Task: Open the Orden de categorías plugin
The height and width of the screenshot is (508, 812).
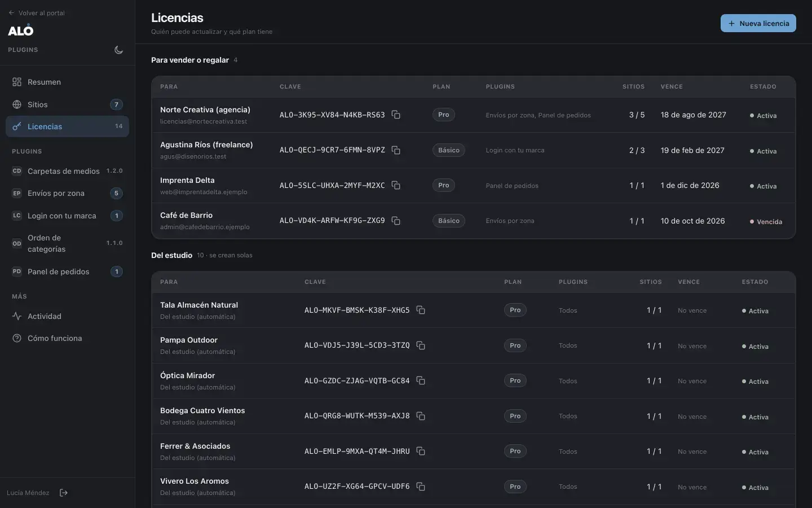Action: coord(67,243)
